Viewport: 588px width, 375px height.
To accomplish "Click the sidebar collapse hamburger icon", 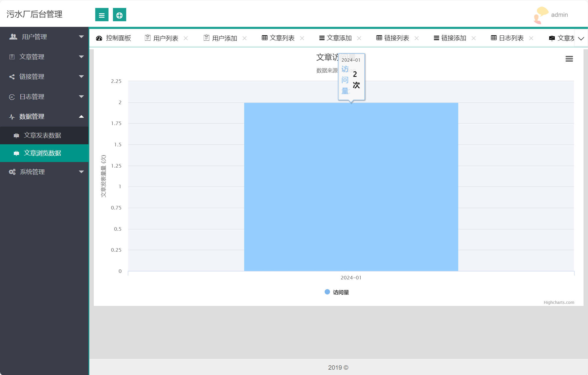I will click(x=101, y=15).
